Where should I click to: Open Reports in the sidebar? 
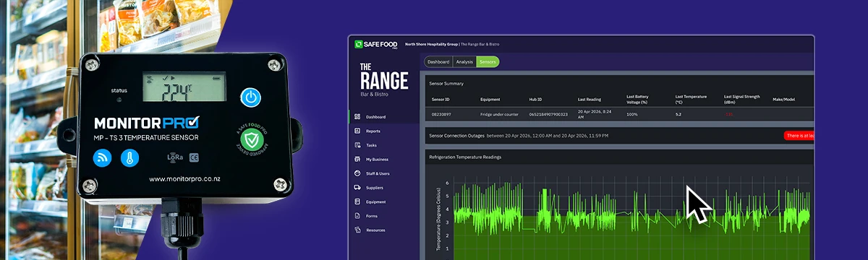coord(373,131)
